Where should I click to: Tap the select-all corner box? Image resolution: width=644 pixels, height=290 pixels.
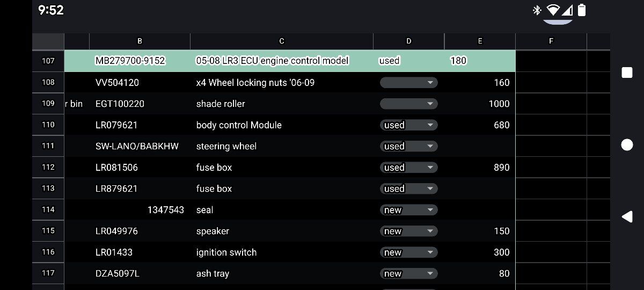click(48, 41)
